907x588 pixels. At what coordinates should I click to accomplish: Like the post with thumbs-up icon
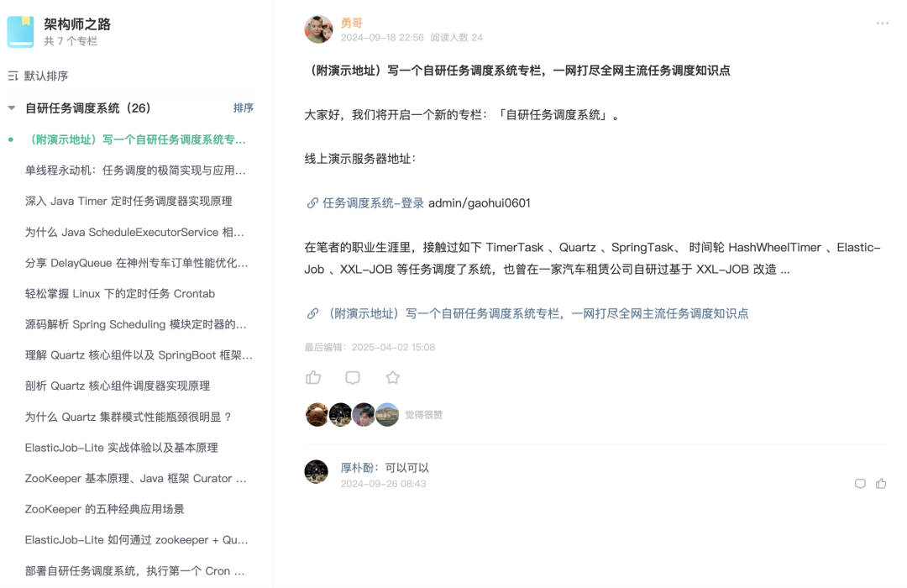313,377
